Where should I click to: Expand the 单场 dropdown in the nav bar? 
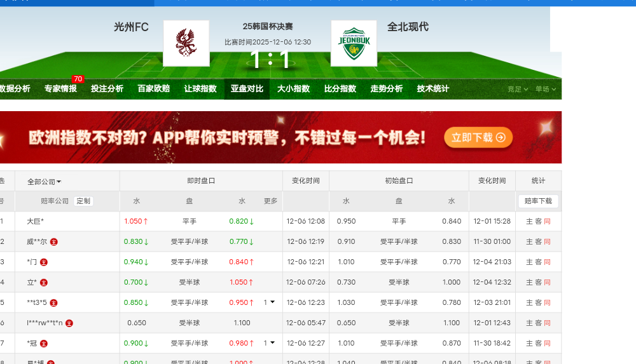pyautogui.click(x=546, y=90)
